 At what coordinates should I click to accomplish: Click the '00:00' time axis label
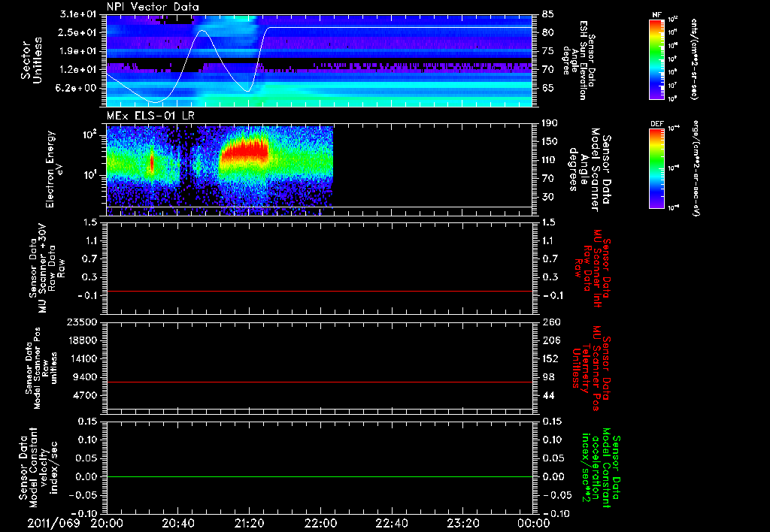pyautogui.click(x=534, y=523)
